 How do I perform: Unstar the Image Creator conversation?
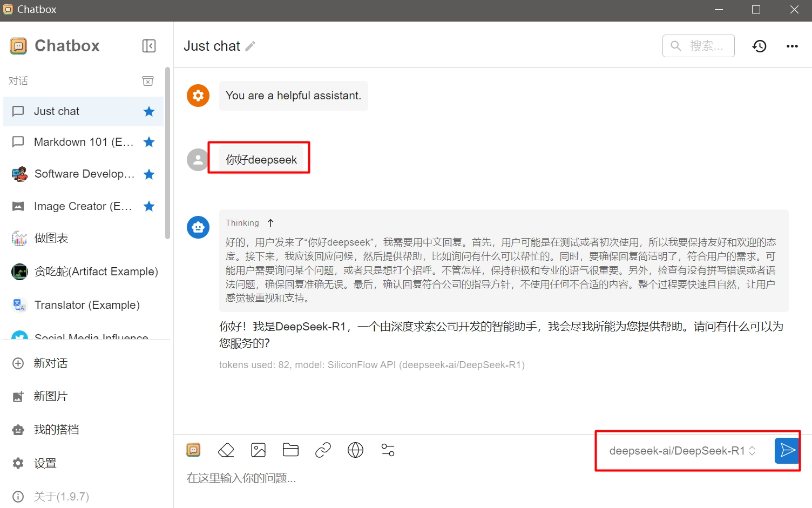point(149,206)
